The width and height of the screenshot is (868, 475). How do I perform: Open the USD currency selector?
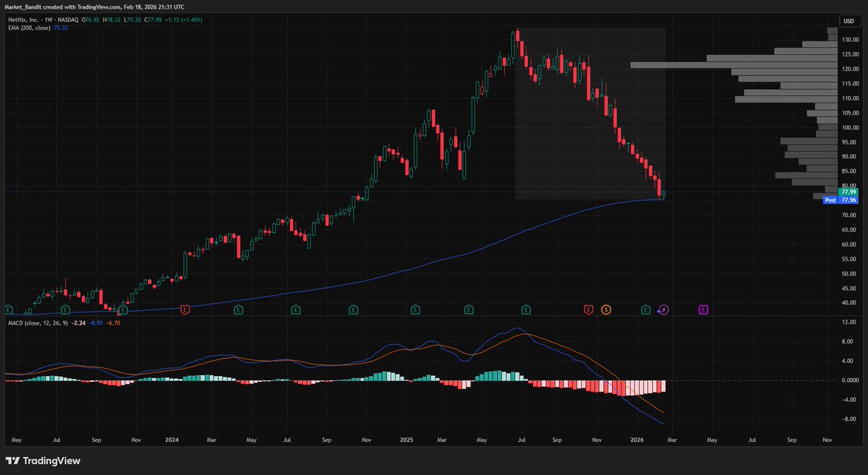tap(848, 21)
